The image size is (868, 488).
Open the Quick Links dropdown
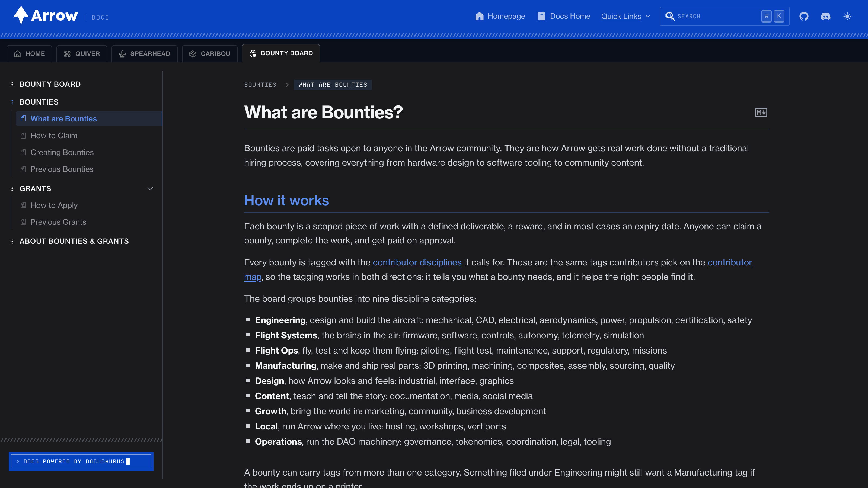pos(626,16)
